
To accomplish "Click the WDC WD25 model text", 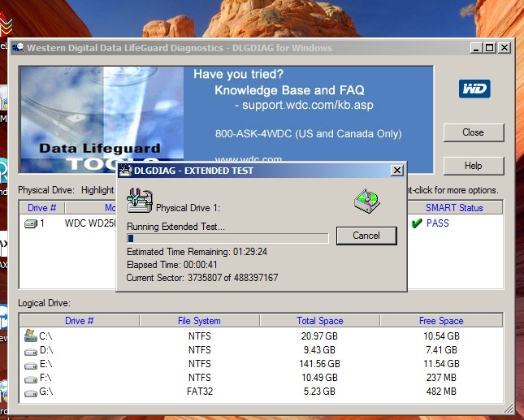I will [90, 223].
